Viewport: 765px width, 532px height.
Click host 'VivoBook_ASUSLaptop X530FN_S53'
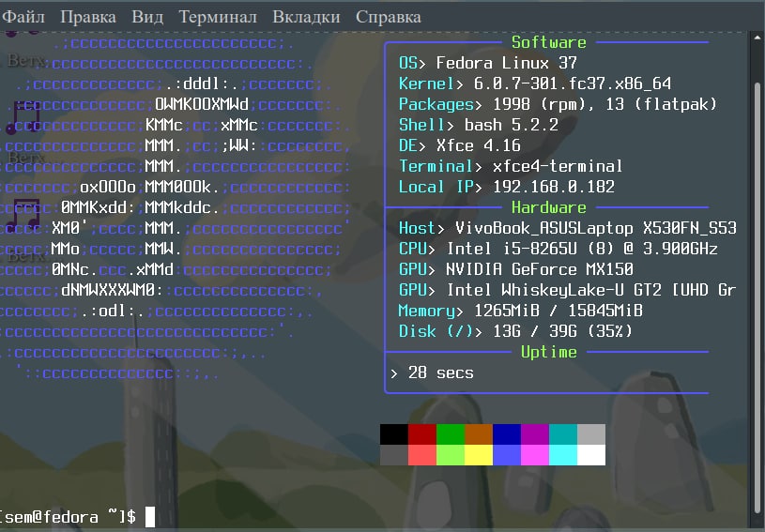[596, 228]
